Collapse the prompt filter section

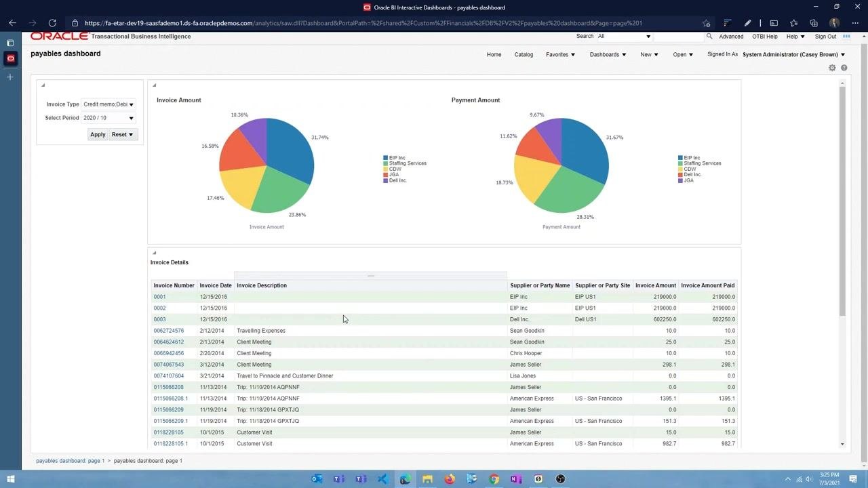coord(43,85)
